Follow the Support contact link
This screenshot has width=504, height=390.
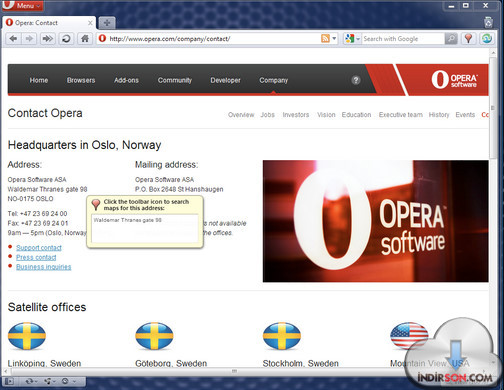(x=39, y=248)
